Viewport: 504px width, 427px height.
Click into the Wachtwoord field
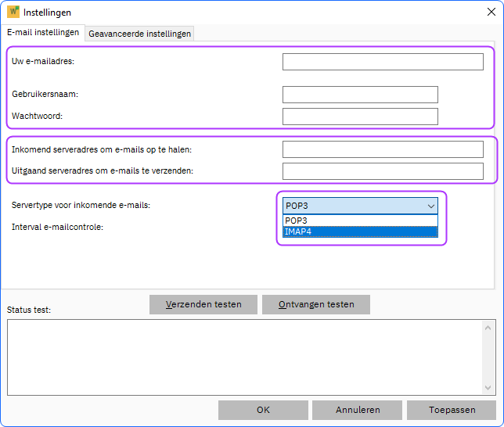click(x=360, y=117)
